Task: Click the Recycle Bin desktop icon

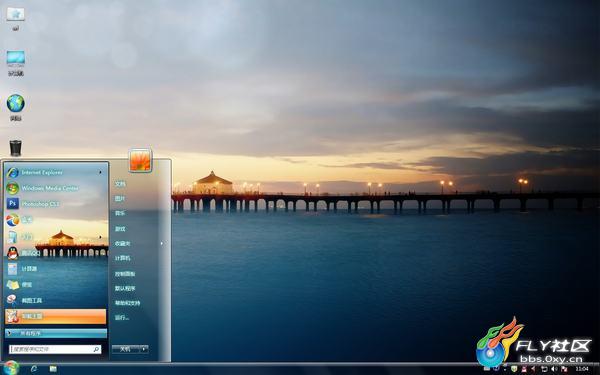Action: [15, 148]
